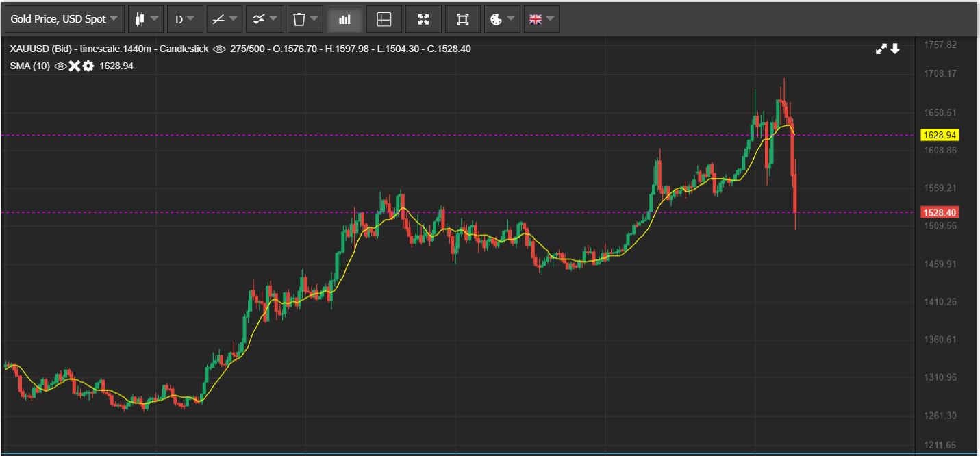This screenshot has width=980, height=456.
Task: Open the line drawing tools menu
Action: pyautogui.click(x=224, y=19)
